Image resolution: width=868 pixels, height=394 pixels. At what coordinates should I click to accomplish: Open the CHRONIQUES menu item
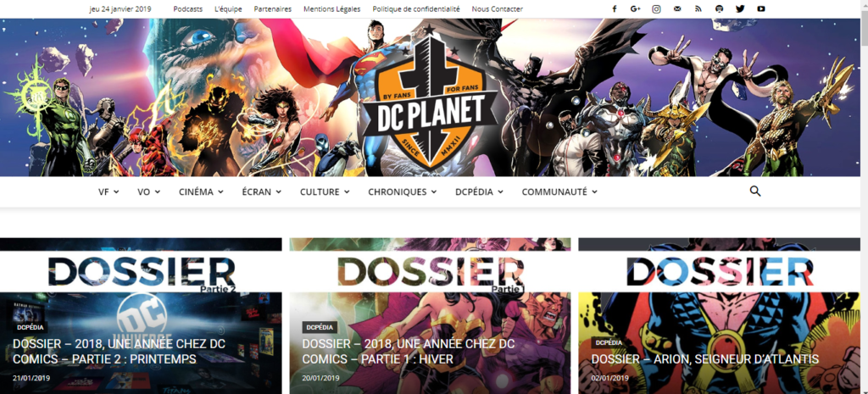[403, 192]
